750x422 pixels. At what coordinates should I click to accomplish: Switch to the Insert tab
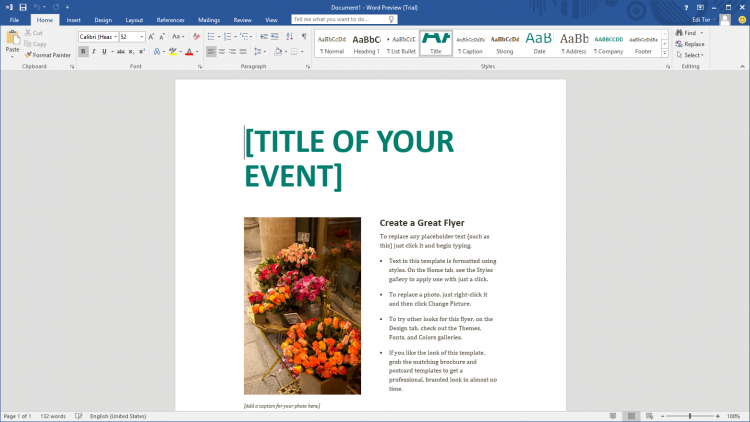[x=73, y=20]
